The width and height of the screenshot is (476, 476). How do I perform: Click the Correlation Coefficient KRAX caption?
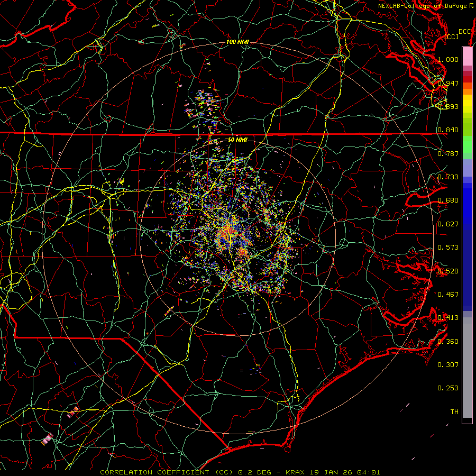240,472
